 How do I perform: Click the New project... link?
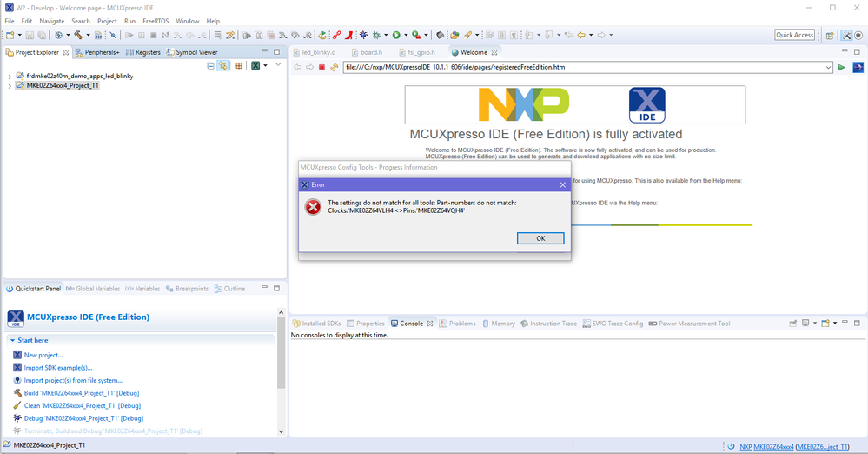tap(43, 356)
